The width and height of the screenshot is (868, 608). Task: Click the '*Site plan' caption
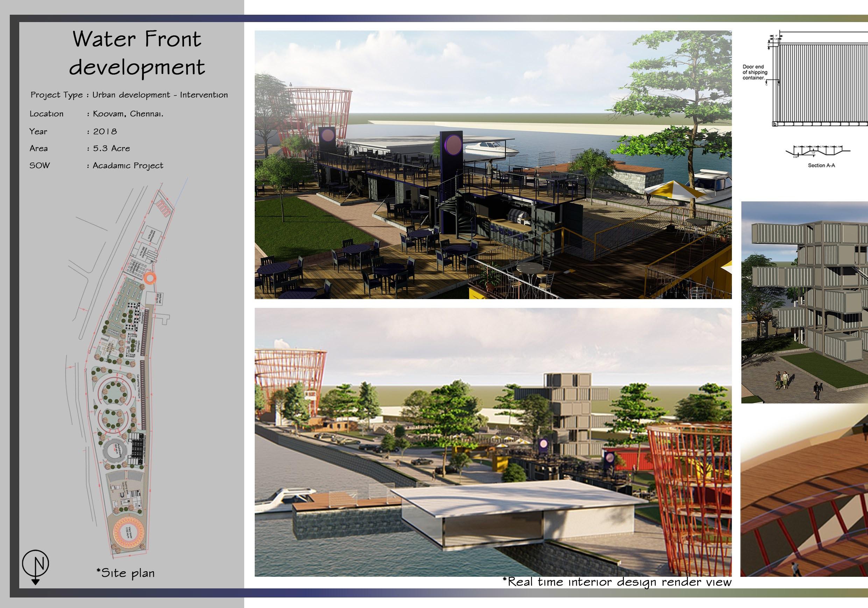[x=126, y=573]
